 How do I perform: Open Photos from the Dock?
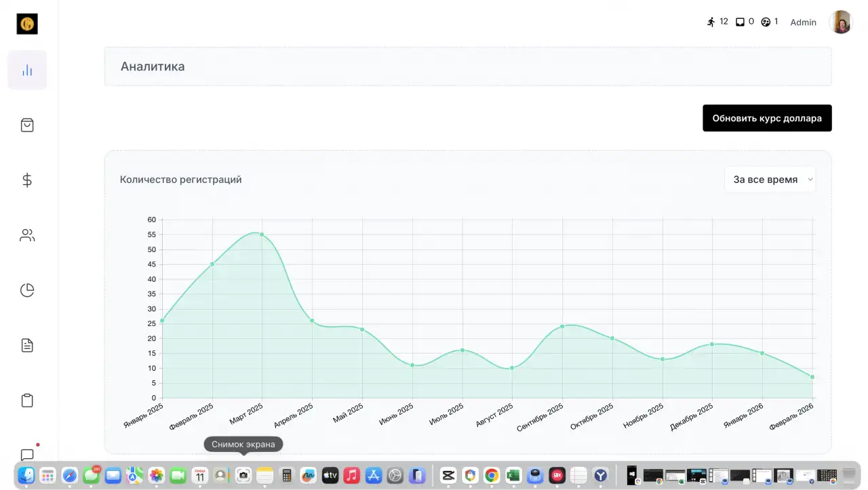tap(157, 476)
